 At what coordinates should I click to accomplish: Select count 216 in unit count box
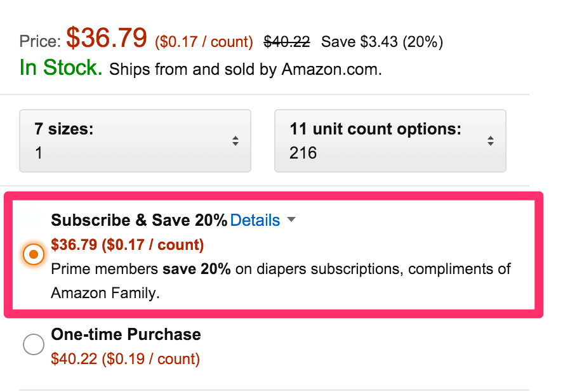click(303, 152)
